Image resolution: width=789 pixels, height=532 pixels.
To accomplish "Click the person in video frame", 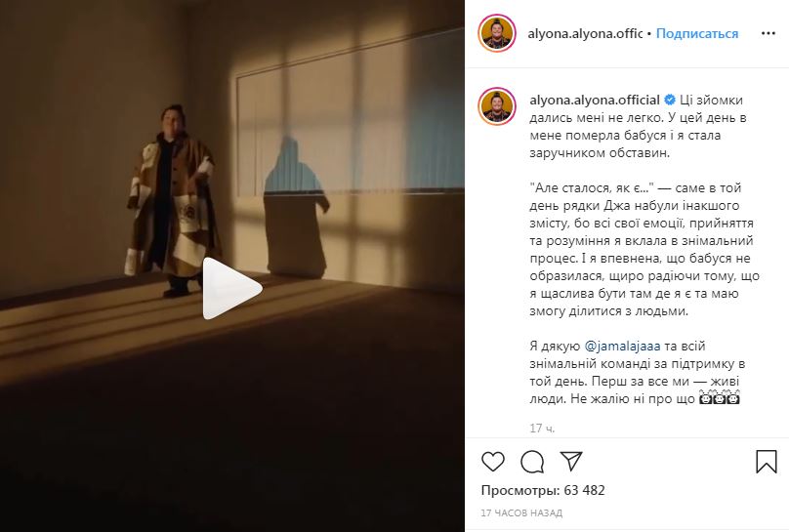I will (173, 200).
